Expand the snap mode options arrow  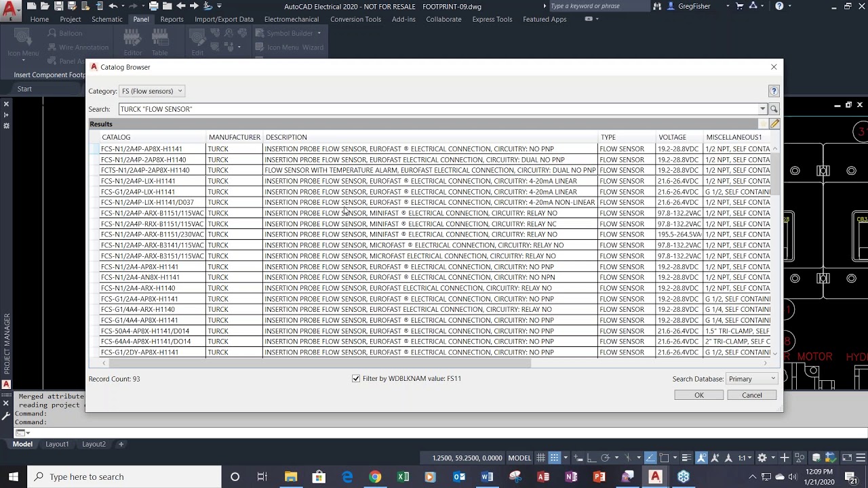(566, 457)
